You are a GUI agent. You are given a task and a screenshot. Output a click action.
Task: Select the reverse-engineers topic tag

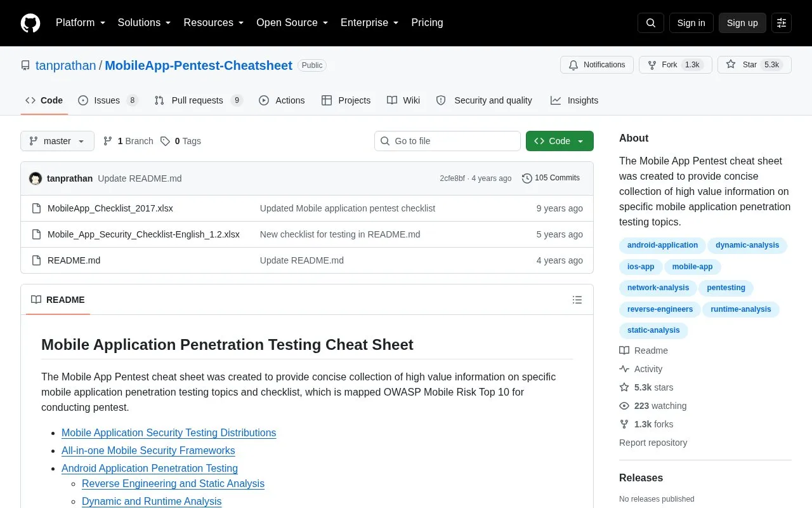660,310
